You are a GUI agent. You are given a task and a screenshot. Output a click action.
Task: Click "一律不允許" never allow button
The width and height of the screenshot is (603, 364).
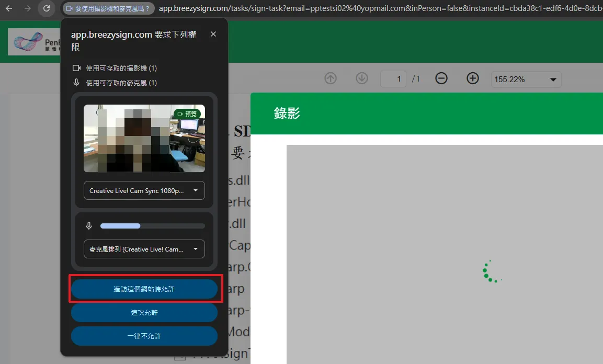(x=144, y=336)
